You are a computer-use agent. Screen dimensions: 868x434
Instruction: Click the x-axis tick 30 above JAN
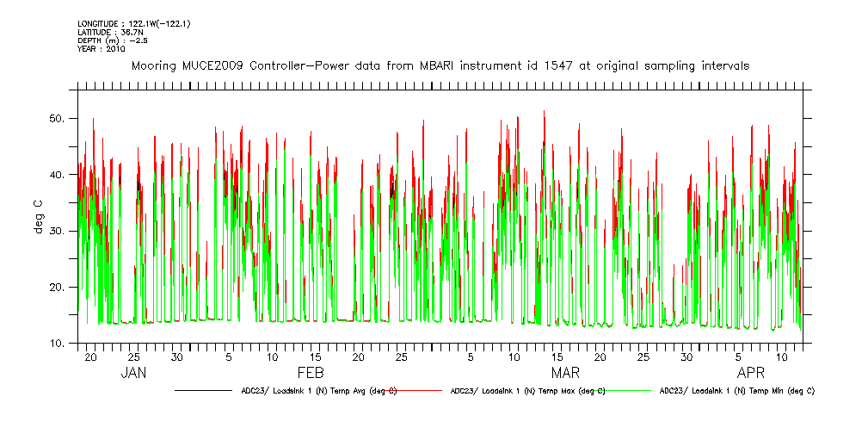(x=176, y=356)
